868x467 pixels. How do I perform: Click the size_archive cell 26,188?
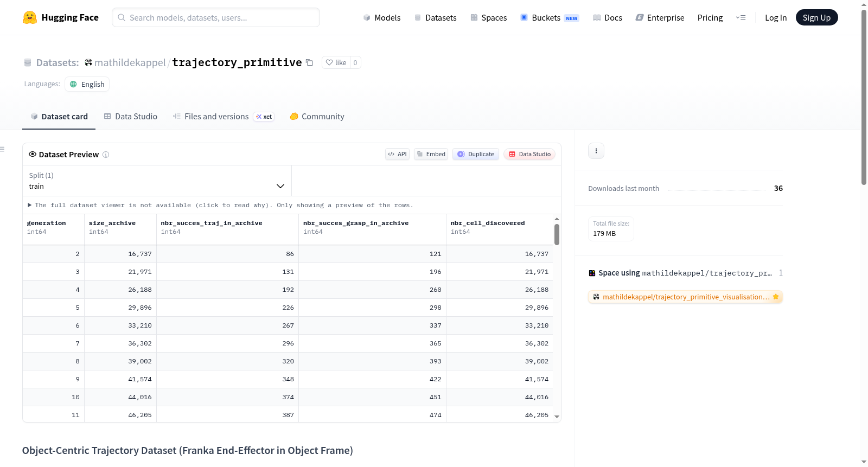pyautogui.click(x=120, y=290)
